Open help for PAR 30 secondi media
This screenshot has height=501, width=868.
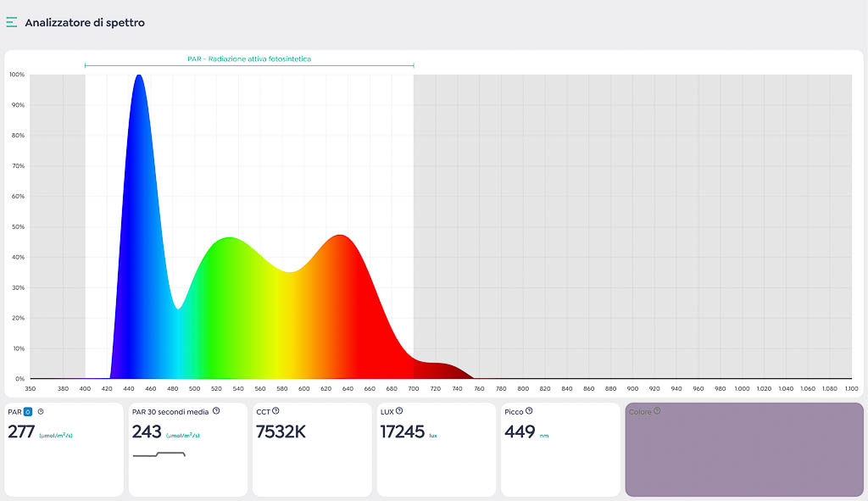pyautogui.click(x=216, y=411)
